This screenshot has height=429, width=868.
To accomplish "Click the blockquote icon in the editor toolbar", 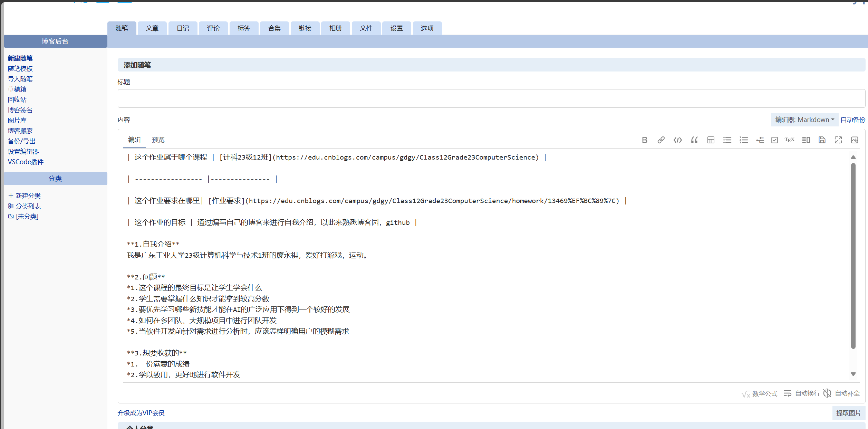I will (694, 140).
